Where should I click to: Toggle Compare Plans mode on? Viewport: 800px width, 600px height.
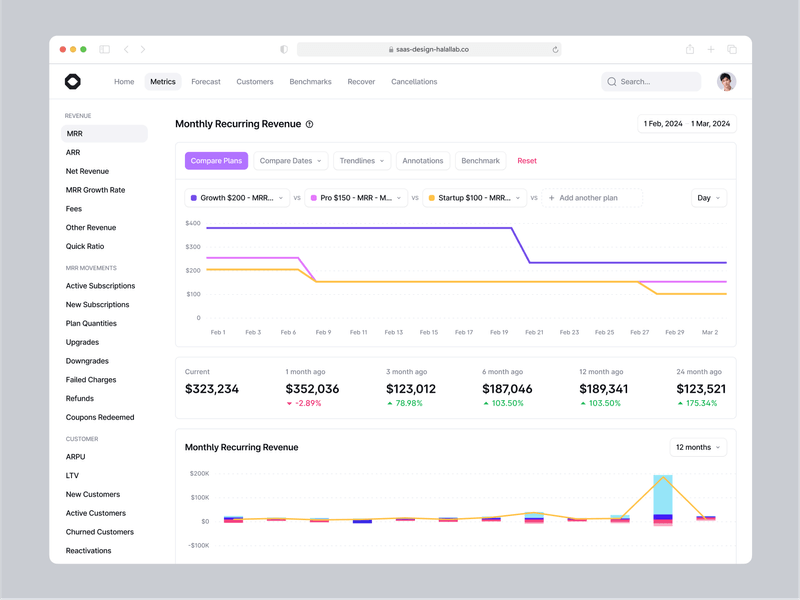click(x=216, y=160)
